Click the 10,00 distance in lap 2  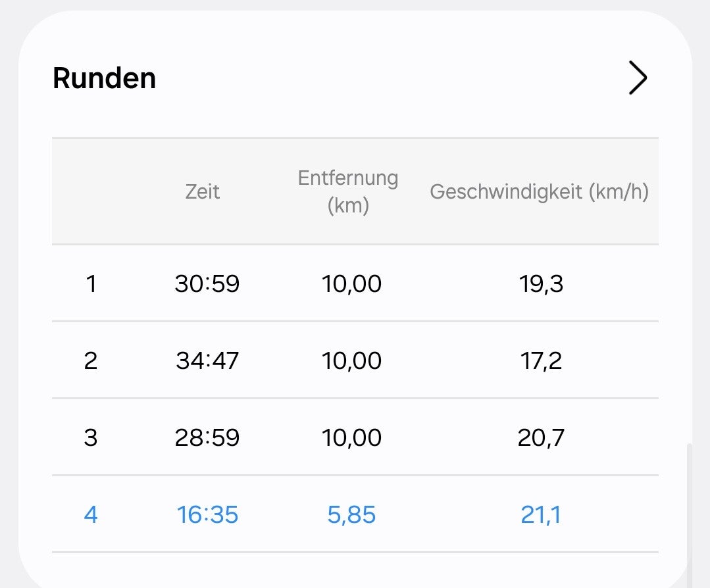click(x=351, y=360)
